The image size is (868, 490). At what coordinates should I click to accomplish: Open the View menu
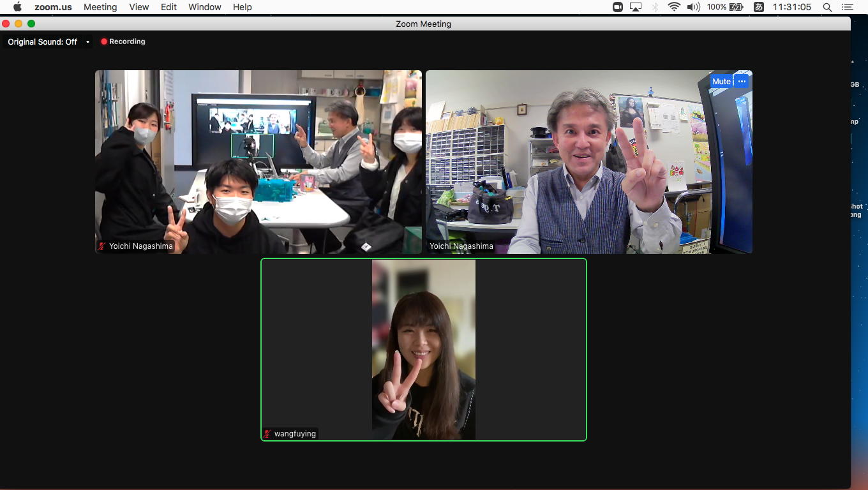coord(138,7)
